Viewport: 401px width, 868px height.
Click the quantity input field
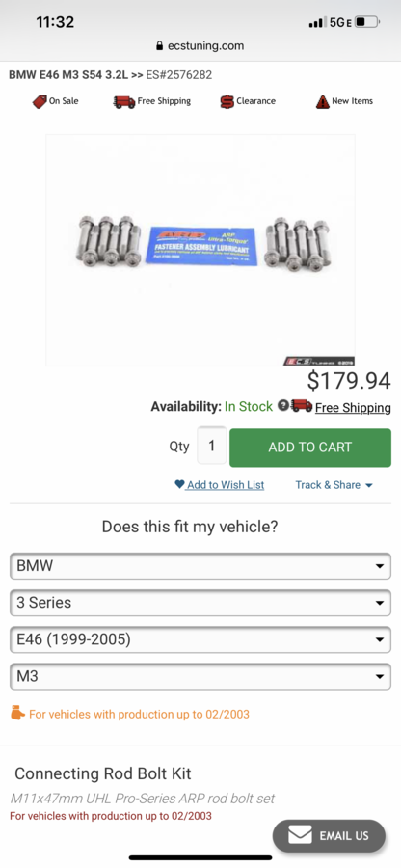(212, 446)
